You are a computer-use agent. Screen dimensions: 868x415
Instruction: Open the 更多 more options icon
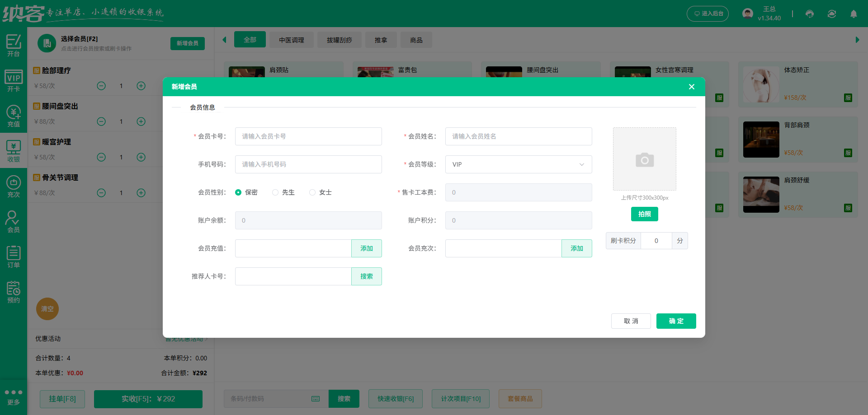tap(14, 396)
